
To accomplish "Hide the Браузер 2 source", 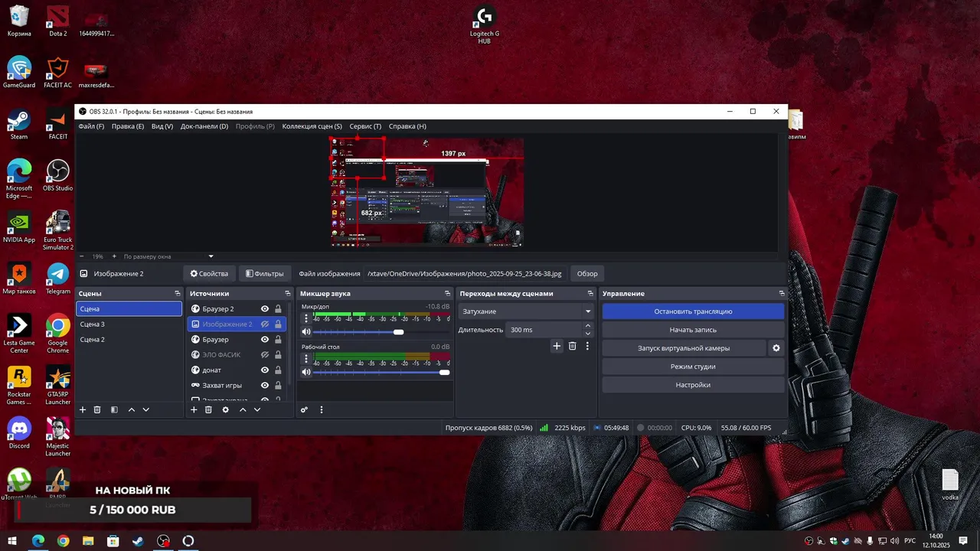I will (265, 309).
